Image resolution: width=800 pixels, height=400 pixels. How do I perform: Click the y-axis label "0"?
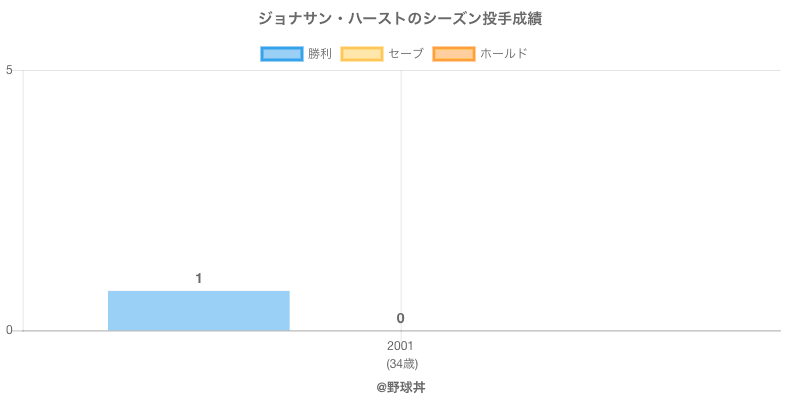click(x=9, y=331)
